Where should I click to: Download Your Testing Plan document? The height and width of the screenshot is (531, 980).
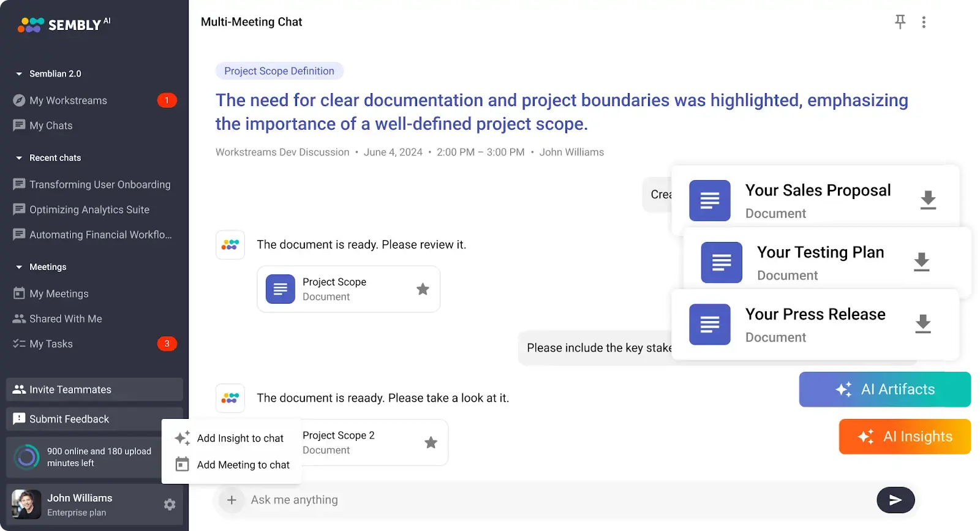pyautogui.click(x=921, y=262)
